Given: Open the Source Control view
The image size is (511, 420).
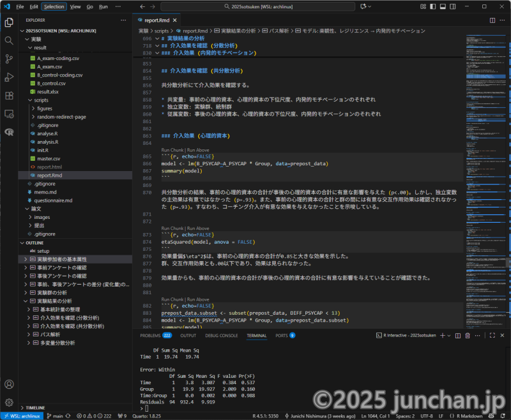Looking at the screenshot, I should [x=9, y=58].
